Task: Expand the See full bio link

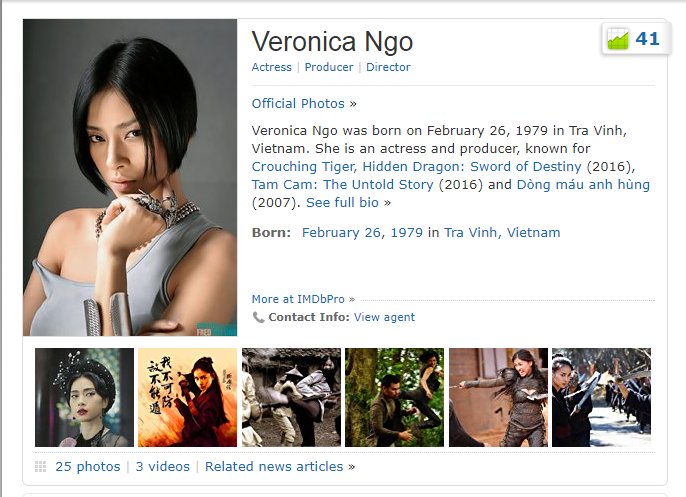Action: 343,202
